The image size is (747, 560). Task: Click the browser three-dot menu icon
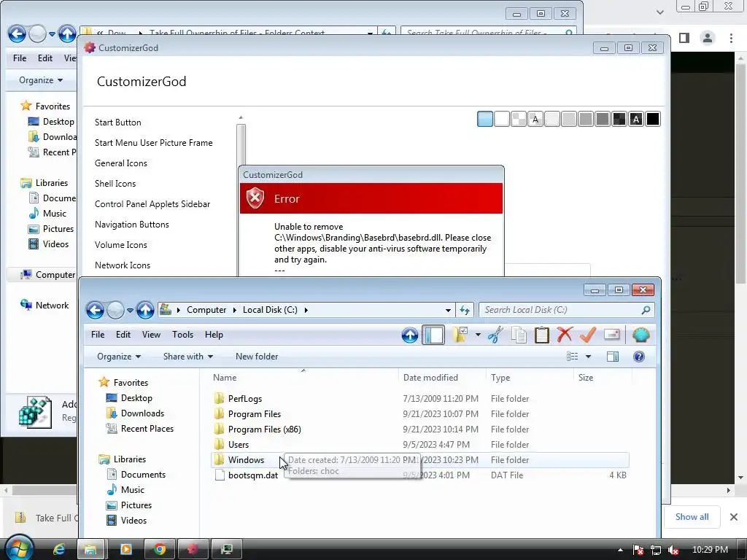pyautogui.click(x=731, y=38)
